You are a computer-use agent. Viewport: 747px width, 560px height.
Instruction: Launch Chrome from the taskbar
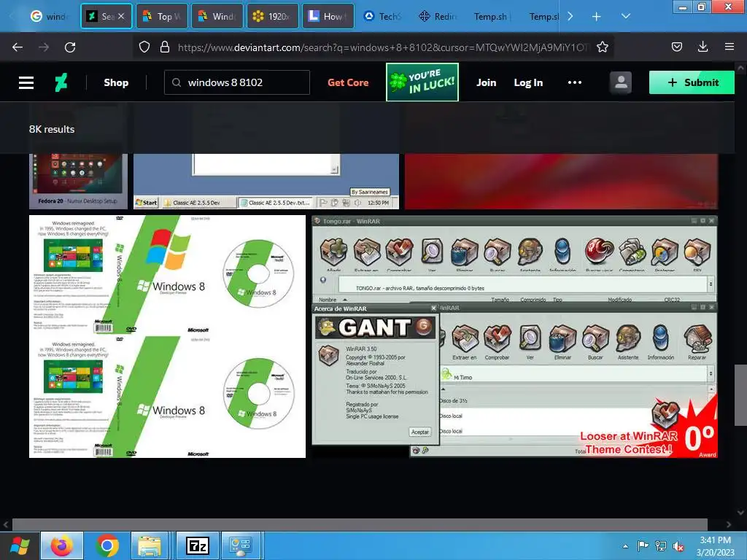[x=107, y=545]
